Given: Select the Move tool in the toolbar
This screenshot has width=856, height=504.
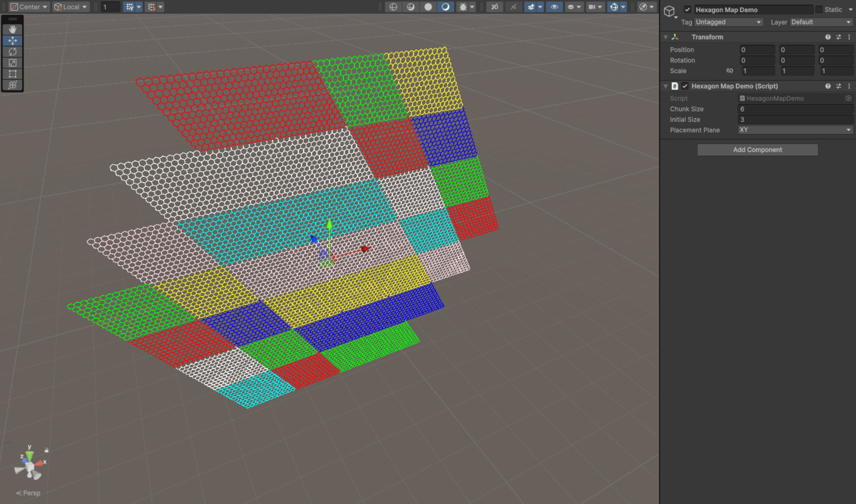Looking at the screenshot, I should click(12, 40).
